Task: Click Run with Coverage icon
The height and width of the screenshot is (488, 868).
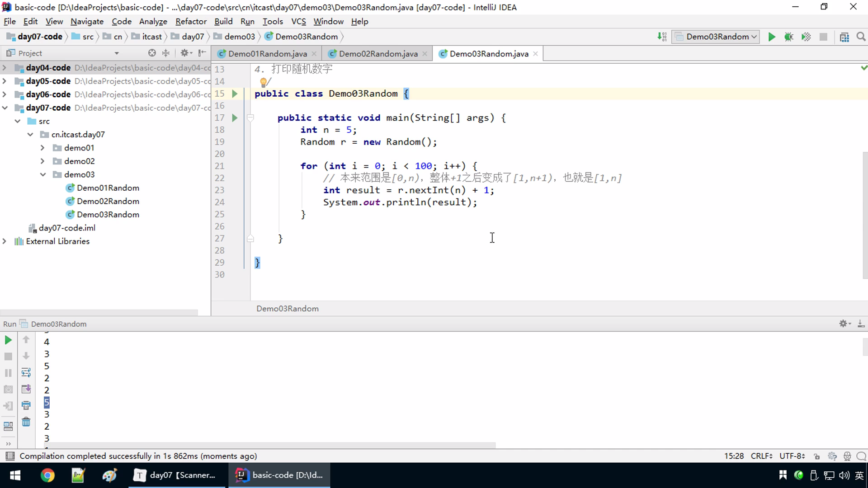Action: [x=806, y=37]
